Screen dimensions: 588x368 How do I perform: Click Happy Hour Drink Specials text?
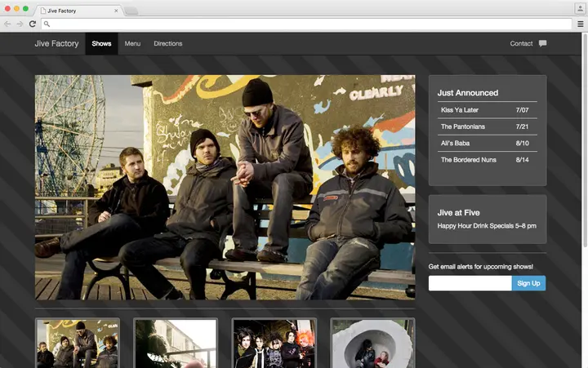pyautogui.click(x=487, y=226)
